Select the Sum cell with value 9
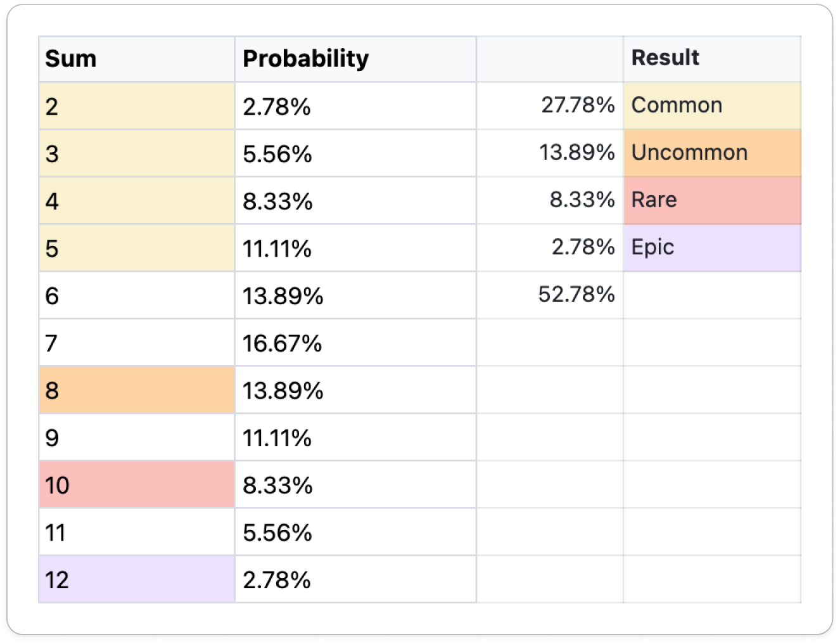Viewport: 840px width, 644px height. (x=136, y=438)
